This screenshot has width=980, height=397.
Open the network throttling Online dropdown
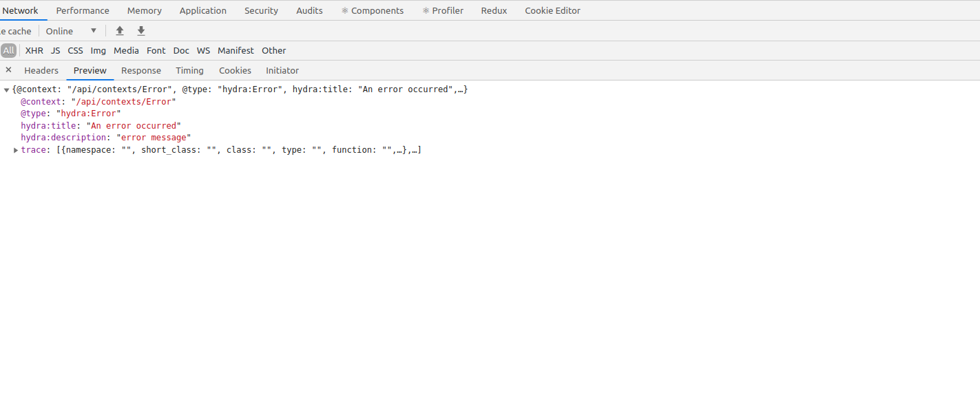(69, 30)
